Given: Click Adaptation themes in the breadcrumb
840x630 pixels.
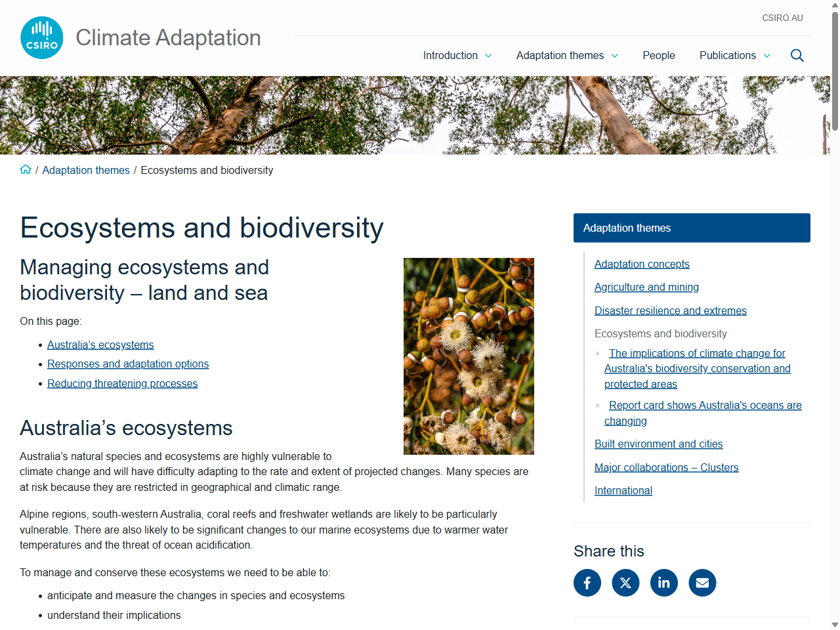Looking at the screenshot, I should (86, 170).
